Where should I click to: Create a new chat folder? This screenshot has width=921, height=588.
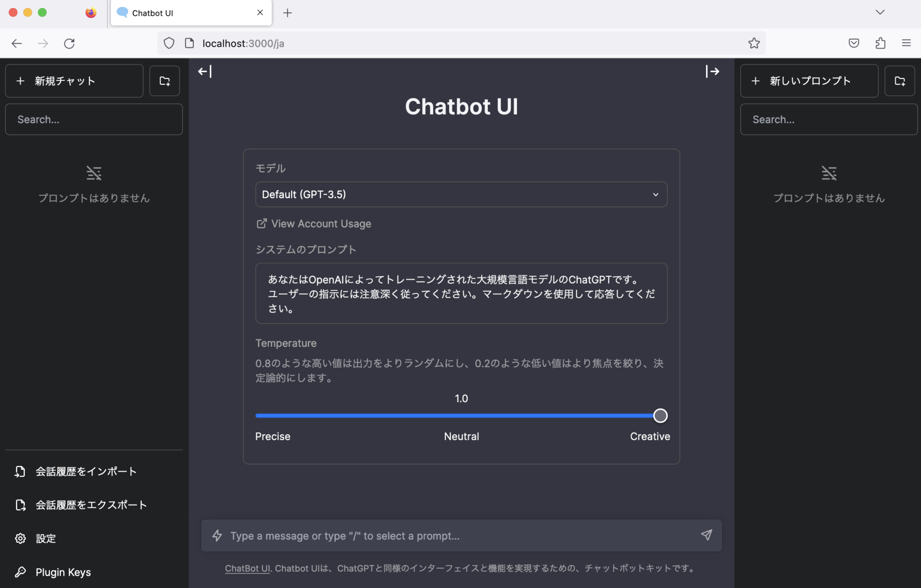coord(164,81)
